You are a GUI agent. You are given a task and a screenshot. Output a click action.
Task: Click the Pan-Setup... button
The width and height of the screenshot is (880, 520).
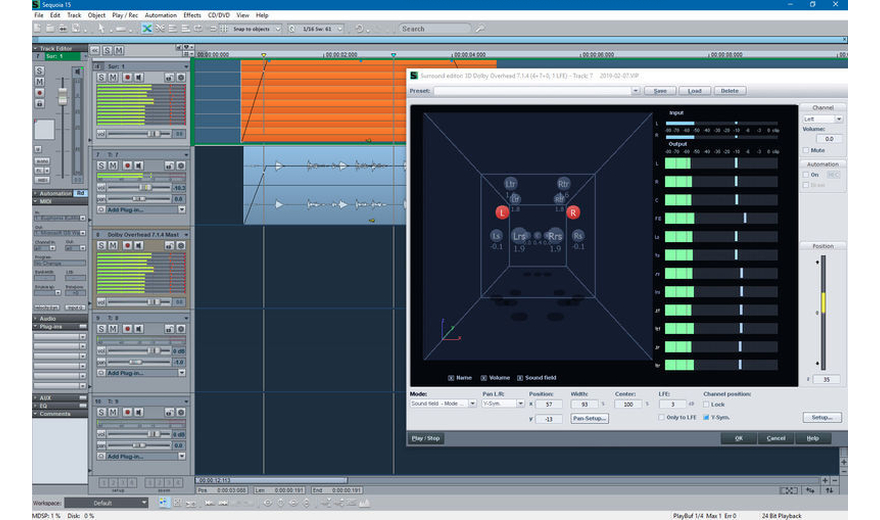tap(590, 418)
